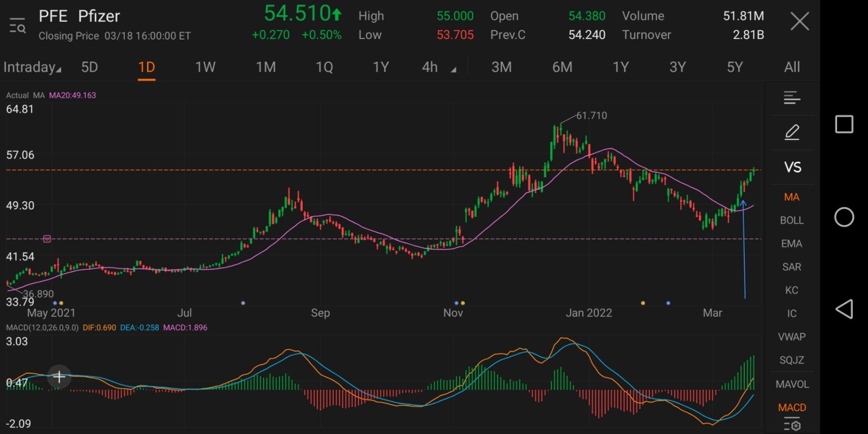Viewport: 868px width, 434px height.
Task: Tap the Android home circle button
Action: click(844, 217)
